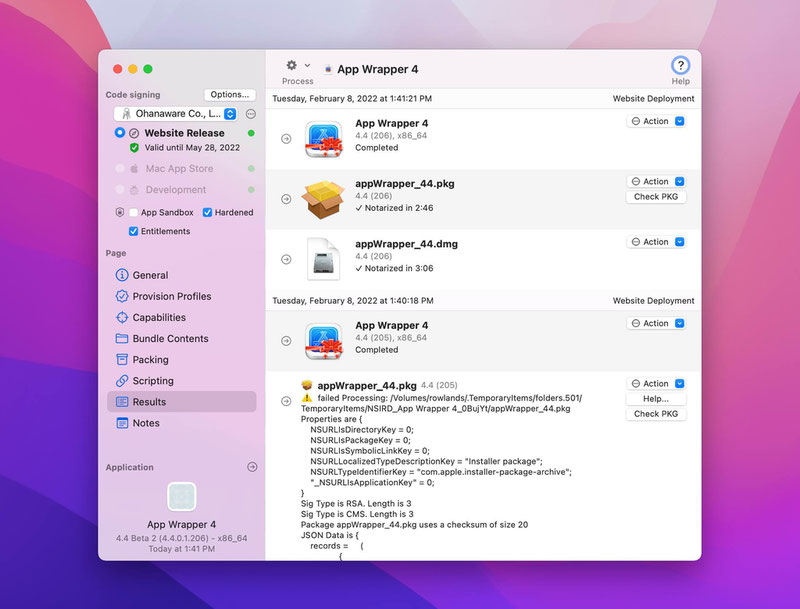Click the compass icon beside Website Release
Viewport: 800px width, 609px height.
134,133
